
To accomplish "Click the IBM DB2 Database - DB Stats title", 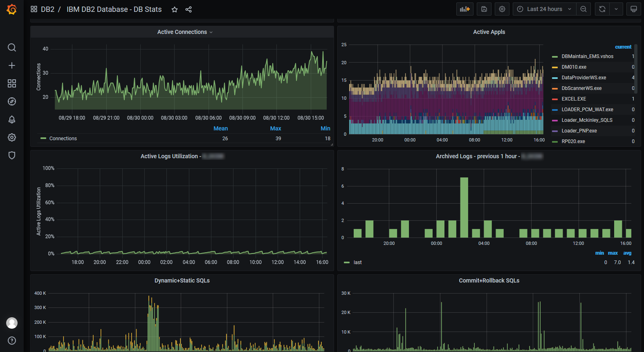I will [114, 9].
